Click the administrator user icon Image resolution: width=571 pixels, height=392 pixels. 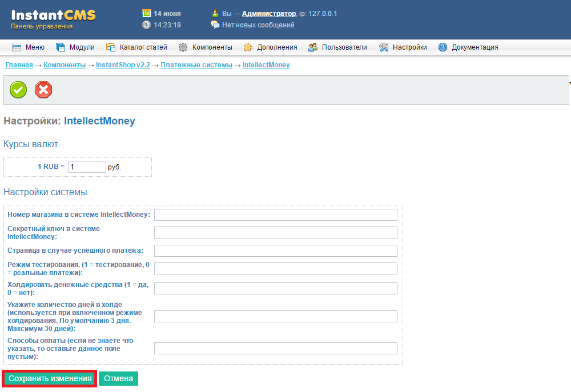(x=215, y=13)
